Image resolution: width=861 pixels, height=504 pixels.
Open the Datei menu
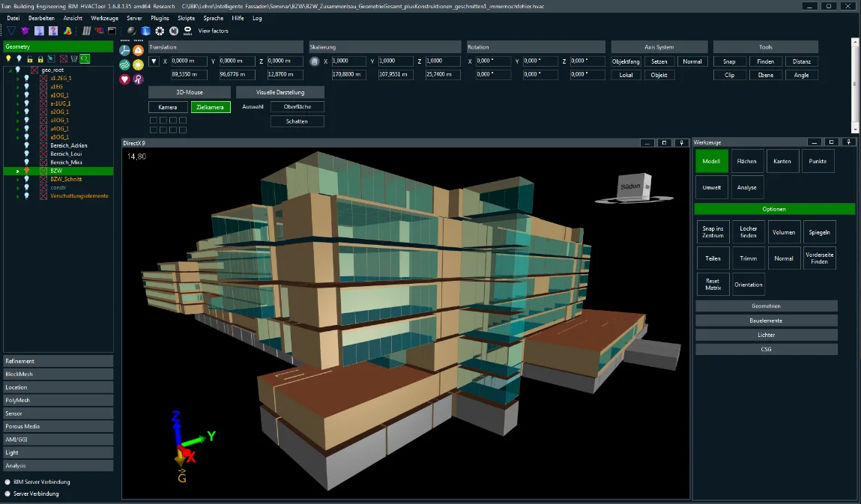13,18
